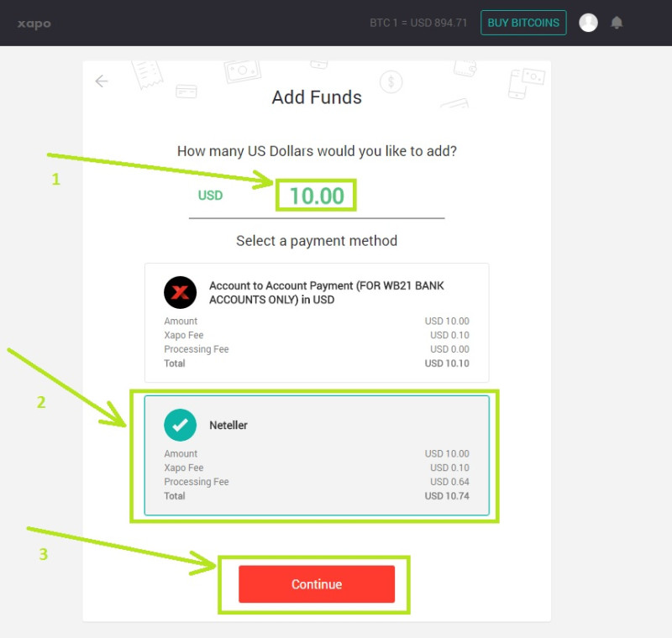This screenshot has width=672, height=638.
Task: Click the WB21 Xapo Fee USD 0.10
Action: tap(449, 335)
